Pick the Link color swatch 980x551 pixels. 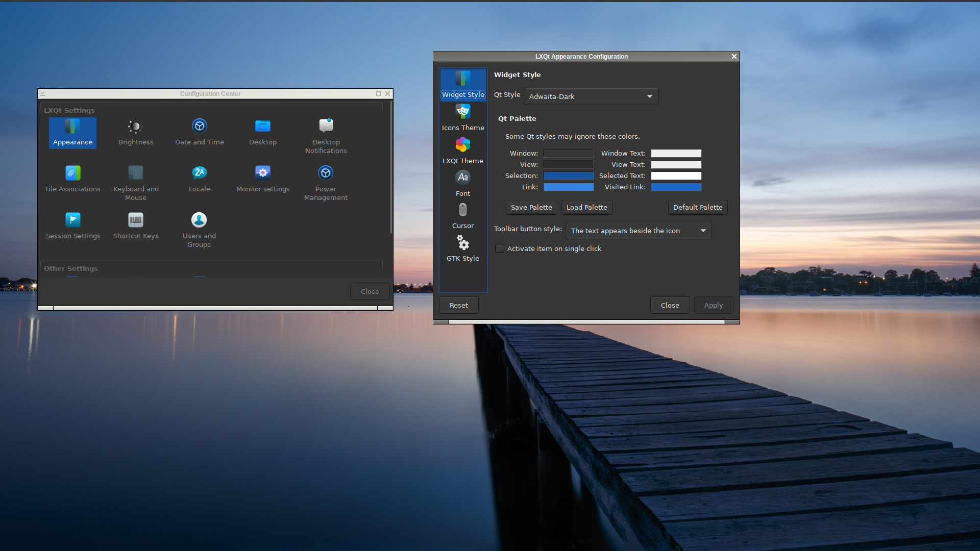click(569, 187)
